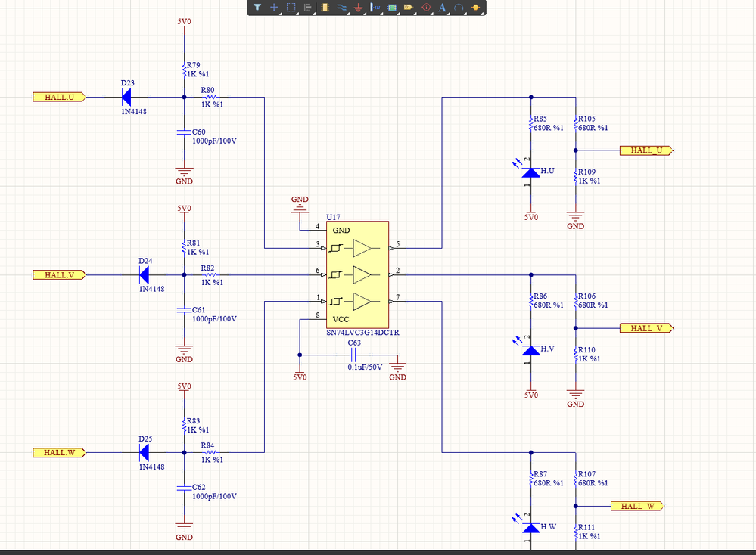Select the place wire tool
This screenshot has width=756, height=555.
341,8
